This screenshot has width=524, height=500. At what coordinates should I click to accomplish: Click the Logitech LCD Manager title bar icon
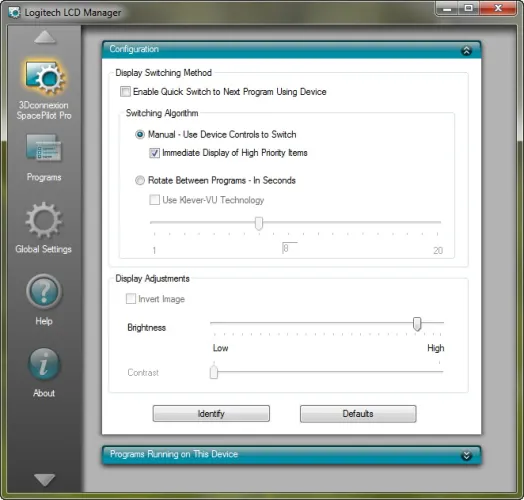click(14, 12)
